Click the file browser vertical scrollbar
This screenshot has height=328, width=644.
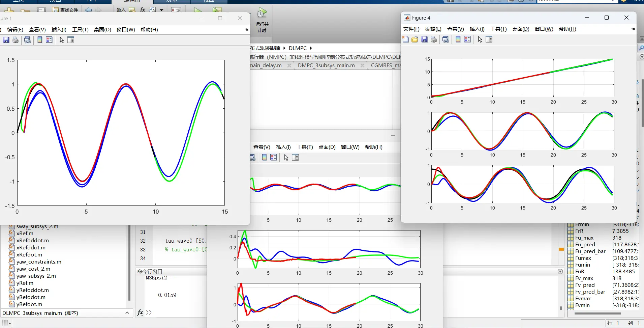point(129,263)
